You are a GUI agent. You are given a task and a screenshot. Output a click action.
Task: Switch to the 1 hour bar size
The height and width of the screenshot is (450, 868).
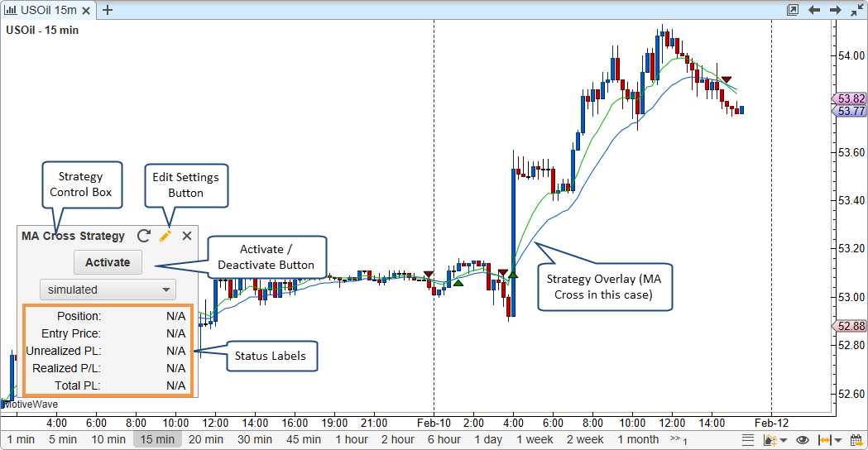351,439
